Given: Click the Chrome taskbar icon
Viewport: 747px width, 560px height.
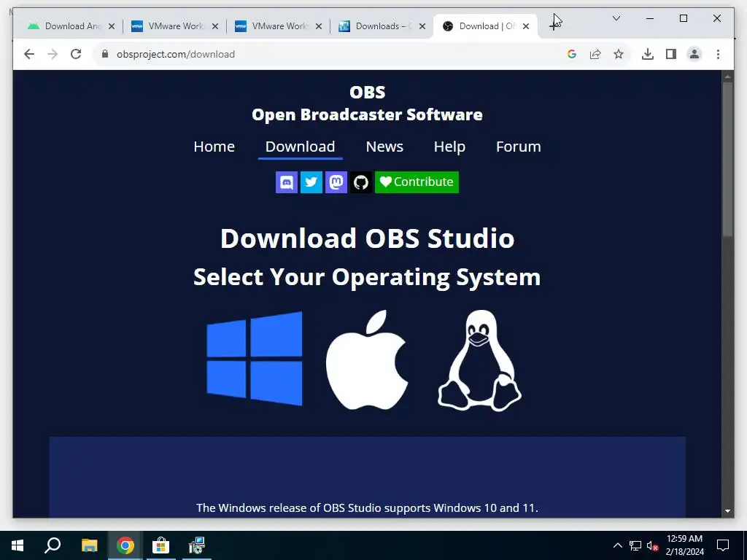Looking at the screenshot, I should point(125,545).
